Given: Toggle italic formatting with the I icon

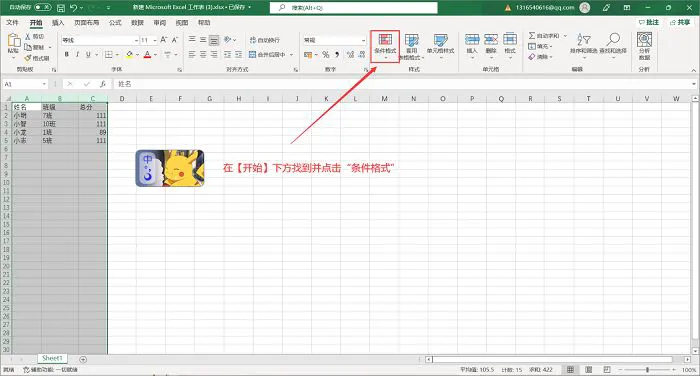Looking at the screenshot, I should coord(77,54).
